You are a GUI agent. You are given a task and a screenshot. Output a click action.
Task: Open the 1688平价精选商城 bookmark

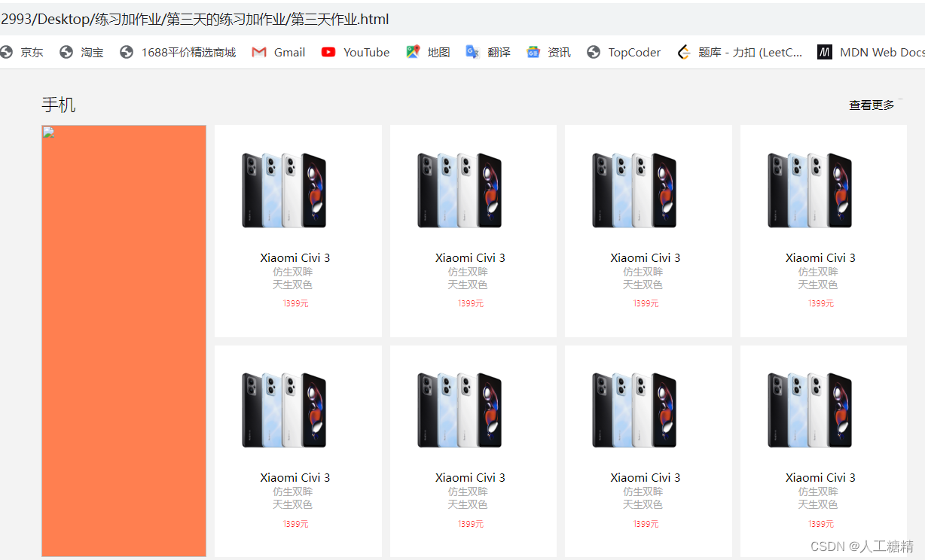pyautogui.click(x=178, y=52)
